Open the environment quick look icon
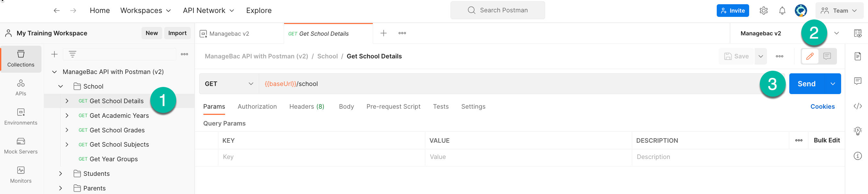868x194 pixels. click(858, 33)
